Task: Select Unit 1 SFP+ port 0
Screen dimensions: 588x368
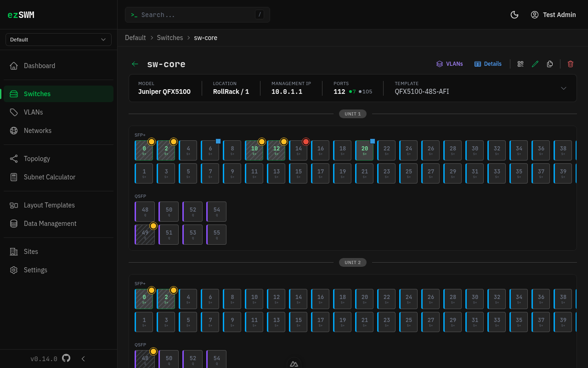Action: 144,150
